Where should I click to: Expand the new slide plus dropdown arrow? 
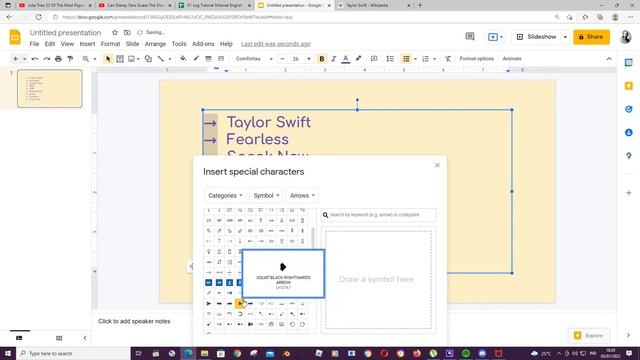click(24, 59)
